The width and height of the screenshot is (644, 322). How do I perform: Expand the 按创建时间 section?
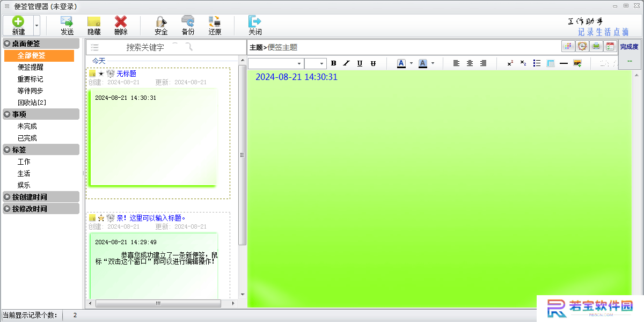pos(8,197)
